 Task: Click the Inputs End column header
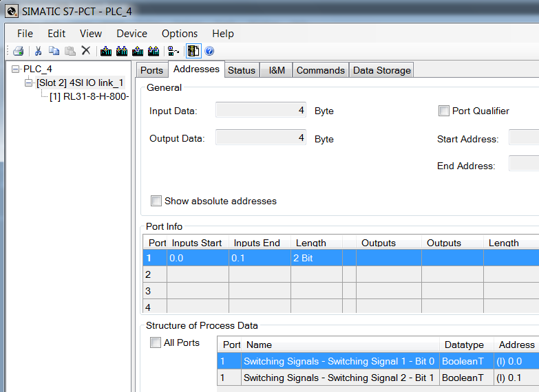[x=260, y=243]
